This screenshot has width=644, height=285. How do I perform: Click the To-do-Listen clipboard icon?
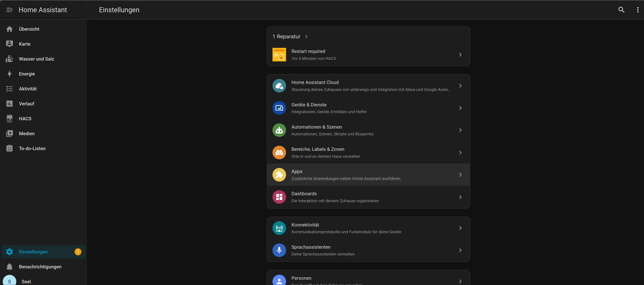(9, 148)
